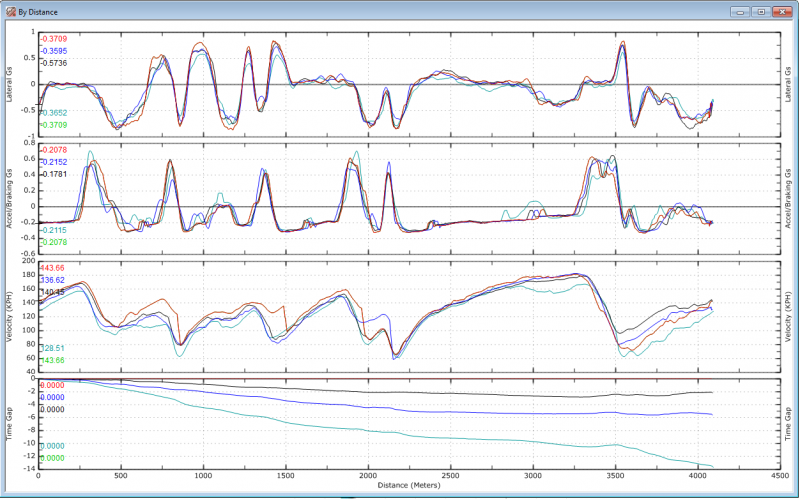Select the green -0.3709 Lateral Gs value
Screen dimensions: 800x499
coord(54,125)
